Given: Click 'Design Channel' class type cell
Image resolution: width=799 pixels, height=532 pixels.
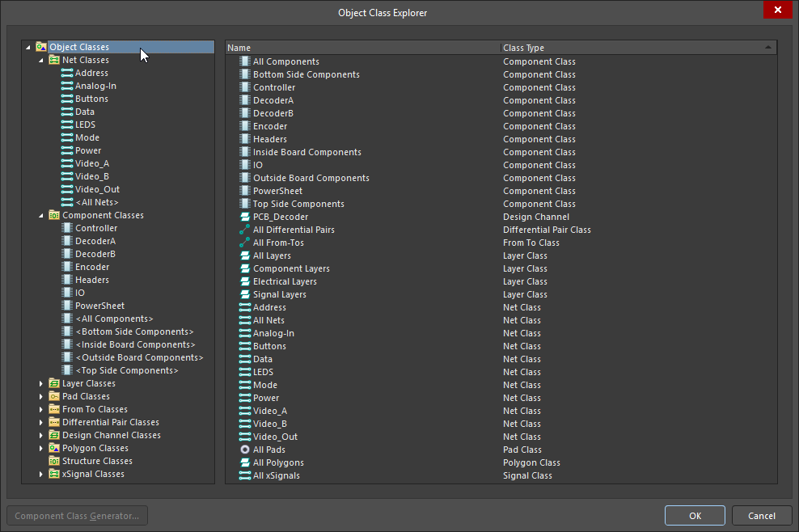Looking at the screenshot, I should [x=536, y=217].
